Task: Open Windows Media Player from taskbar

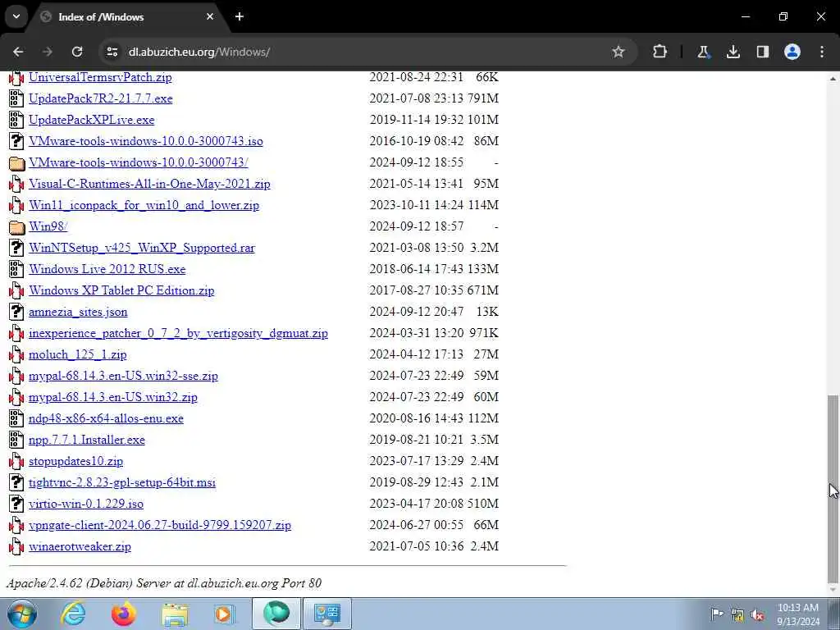Action: point(224,614)
